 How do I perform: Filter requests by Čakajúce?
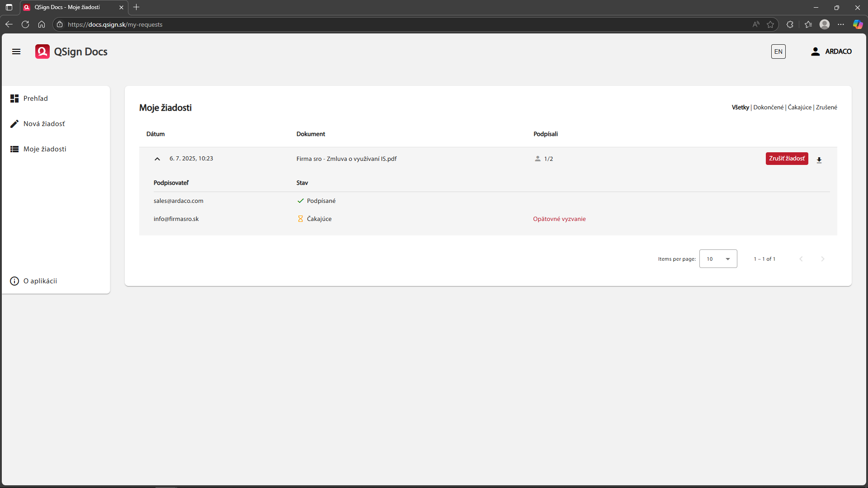click(x=799, y=108)
